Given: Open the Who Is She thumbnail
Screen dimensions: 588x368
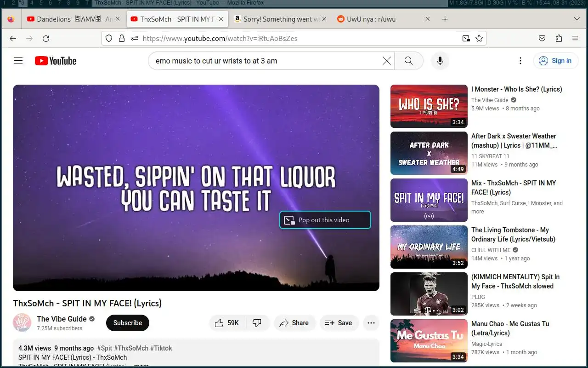Looking at the screenshot, I should coord(429,106).
